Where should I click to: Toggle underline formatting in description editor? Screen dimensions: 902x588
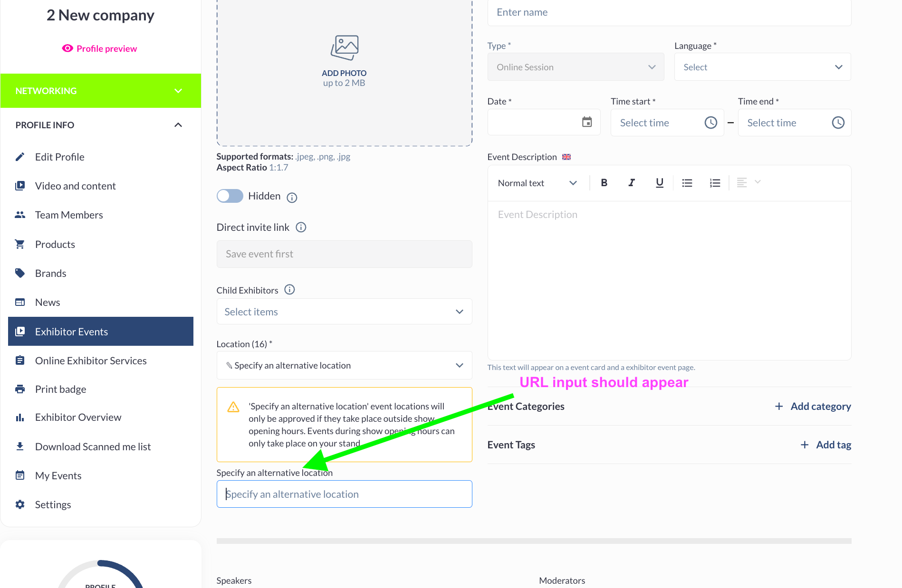pos(659,183)
